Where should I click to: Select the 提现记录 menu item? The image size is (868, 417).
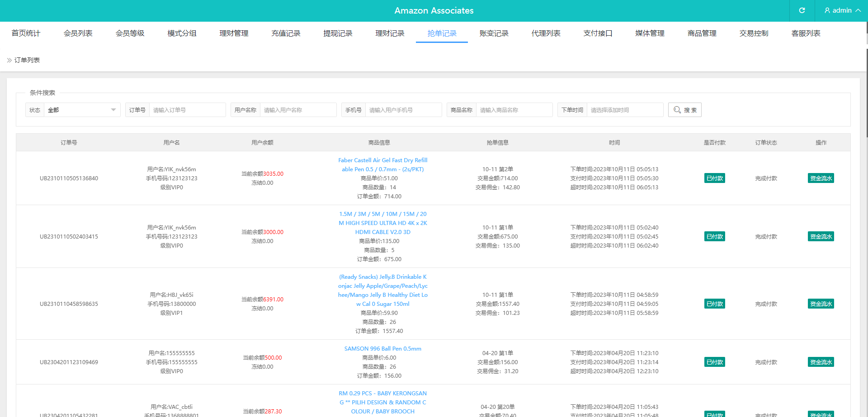click(338, 33)
